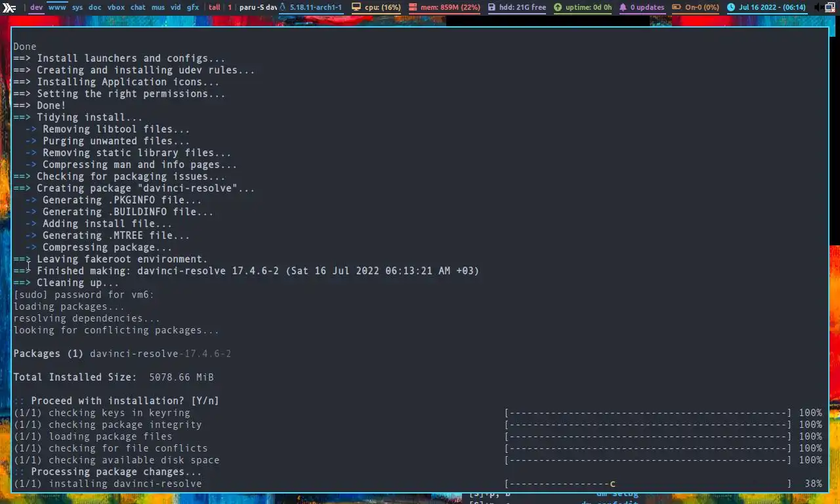
Task: Click the Generating .PKGINFO file... line
Action: (114, 200)
